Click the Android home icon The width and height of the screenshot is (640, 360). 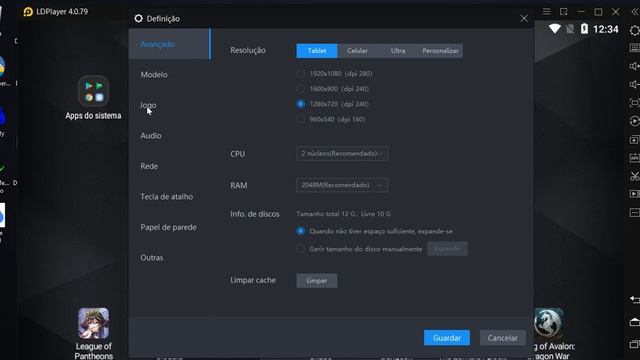(x=635, y=322)
